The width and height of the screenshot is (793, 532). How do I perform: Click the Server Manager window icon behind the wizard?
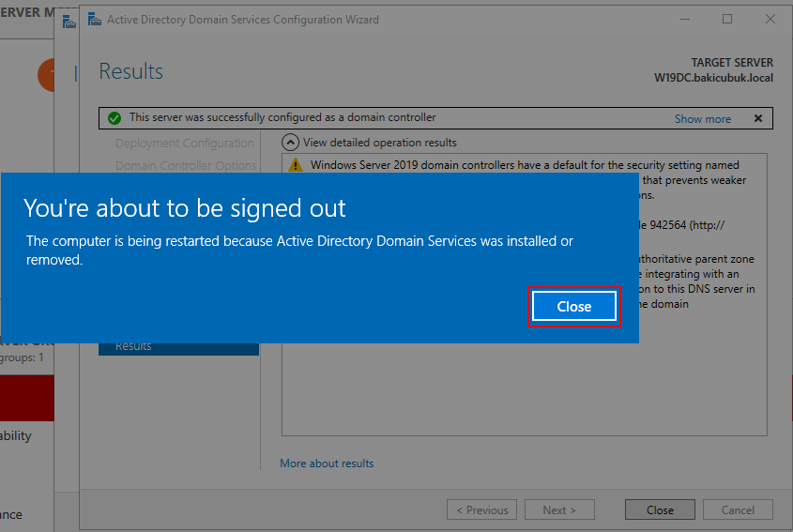tap(69, 22)
